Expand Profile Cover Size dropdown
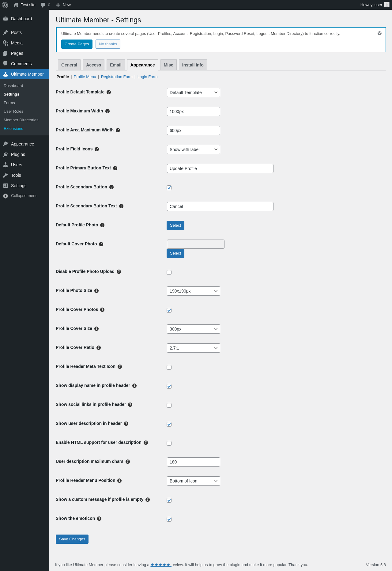Image resolution: width=392 pixels, height=571 pixels. [x=194, y=329]
